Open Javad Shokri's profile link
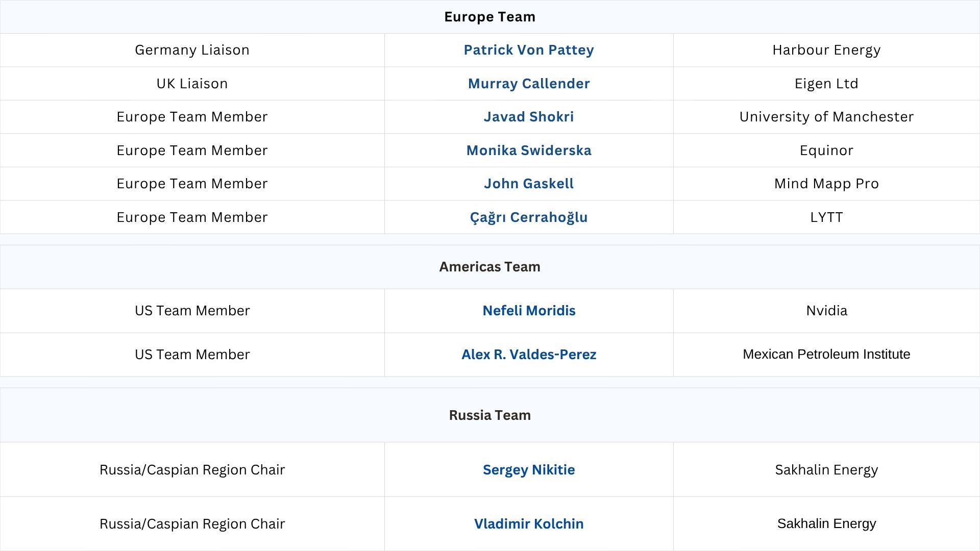The width and height of the screenshot is (980, 551). tap(528, 117)
